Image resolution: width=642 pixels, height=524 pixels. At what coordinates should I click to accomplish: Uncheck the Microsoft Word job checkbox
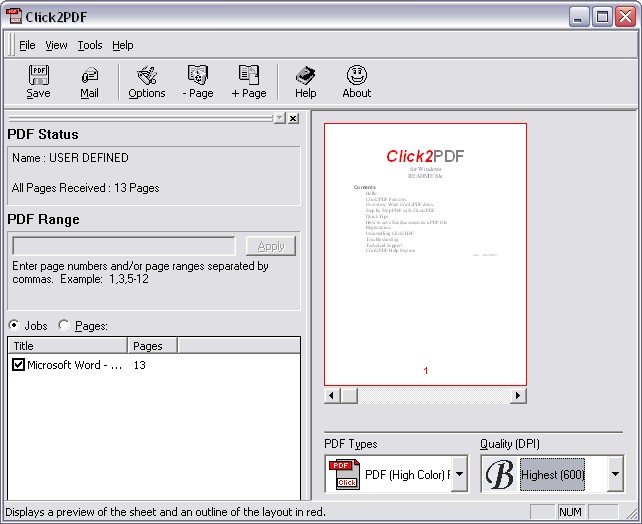tap(18, 364)
